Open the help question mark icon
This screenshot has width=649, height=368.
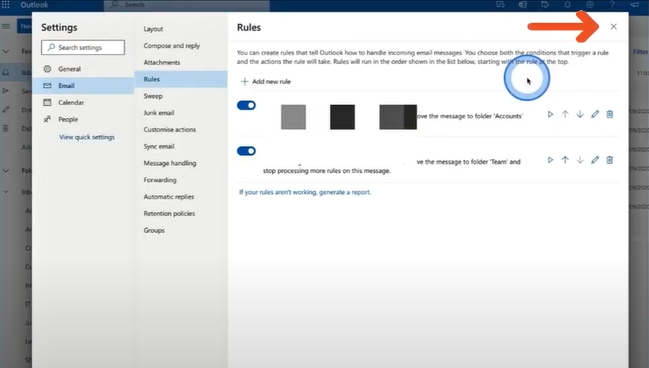[612, 5]
